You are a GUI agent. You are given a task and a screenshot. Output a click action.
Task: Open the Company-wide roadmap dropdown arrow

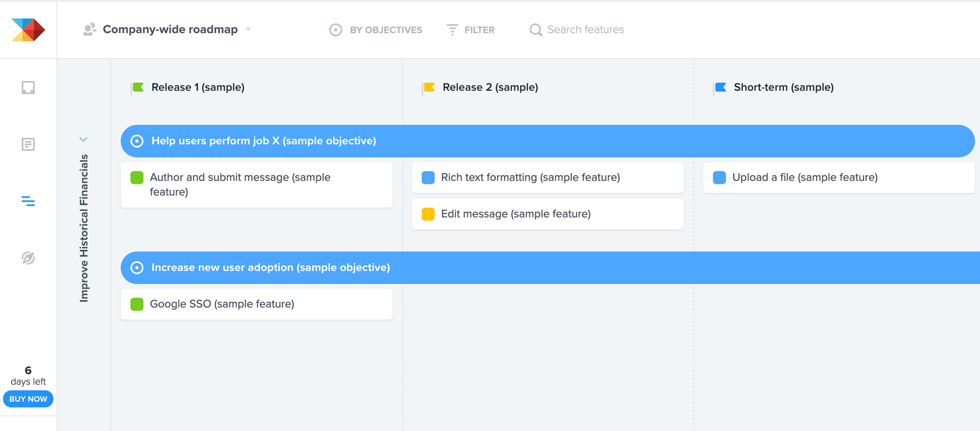pyautogui.click(x=248, y=29)
